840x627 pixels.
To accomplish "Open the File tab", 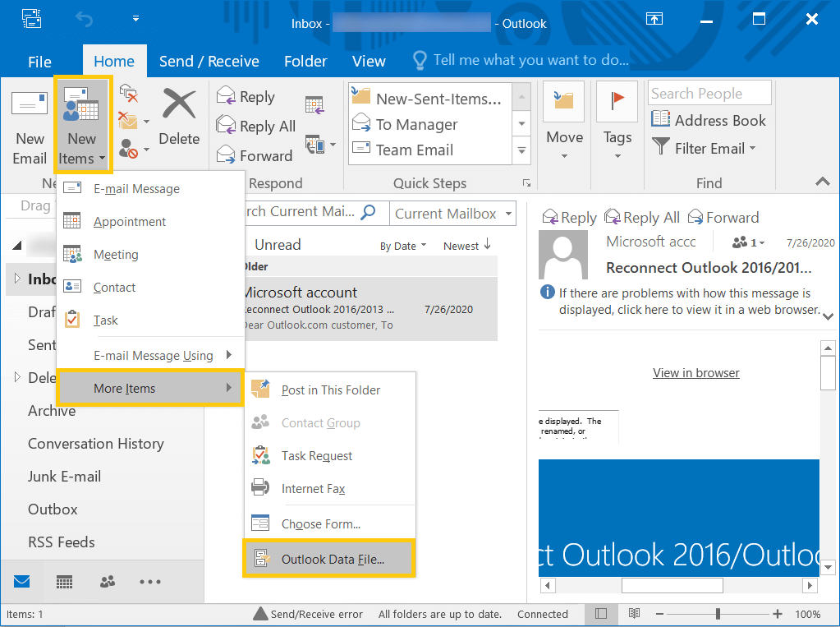I will [39, 61].
